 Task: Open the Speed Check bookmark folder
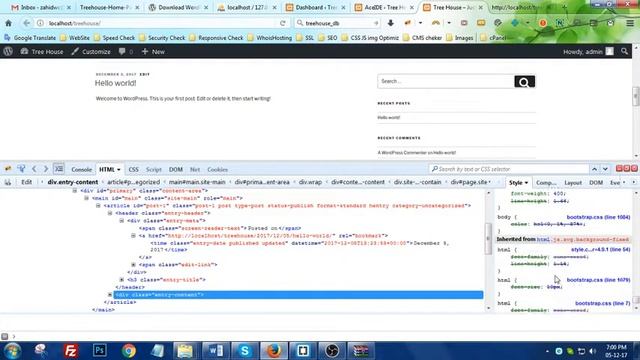(114, 38)
